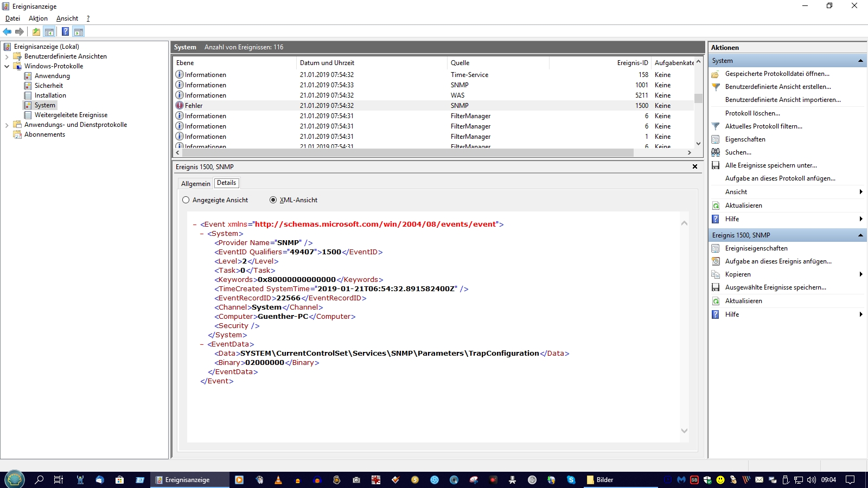
Task: Click the horizontal scrollbar of event list
Action: (x=408, y=153)
